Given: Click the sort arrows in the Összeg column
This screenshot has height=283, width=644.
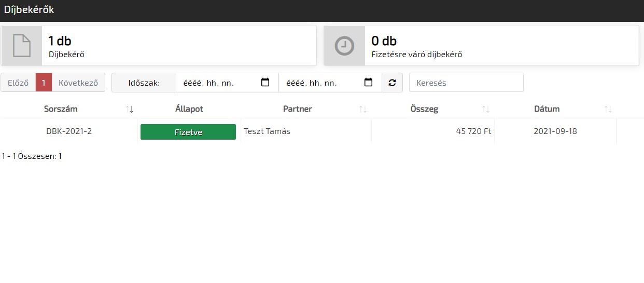Looking at the screenshot, I should tap(486, 109).
